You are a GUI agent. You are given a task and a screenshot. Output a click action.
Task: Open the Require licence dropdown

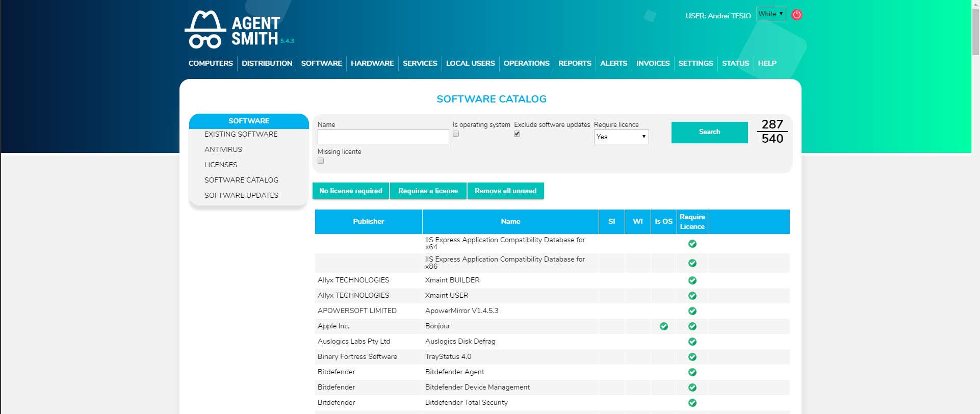621,137
